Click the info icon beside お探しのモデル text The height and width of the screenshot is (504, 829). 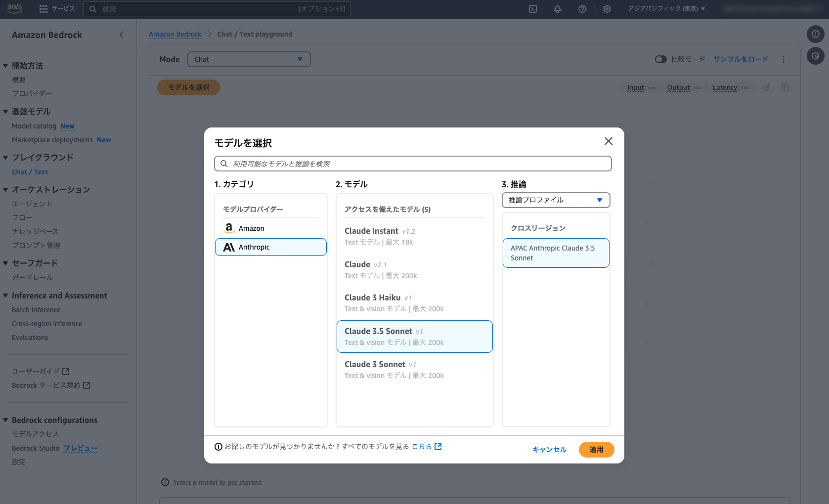[218, 447]
